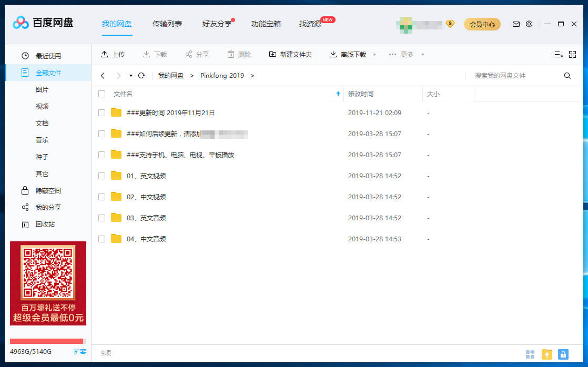
Task: Open settings via hexagon gear icon
Action: click(529, 24)
